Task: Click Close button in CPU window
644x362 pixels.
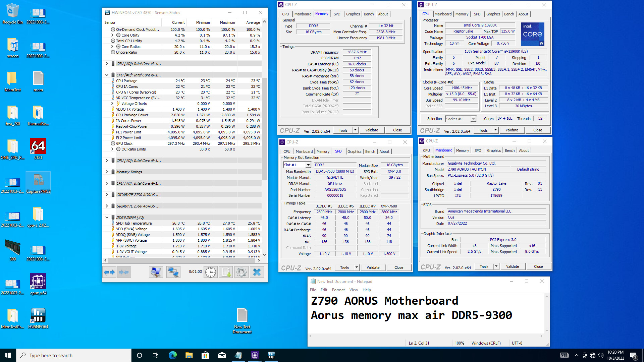Action: (537, 130)
